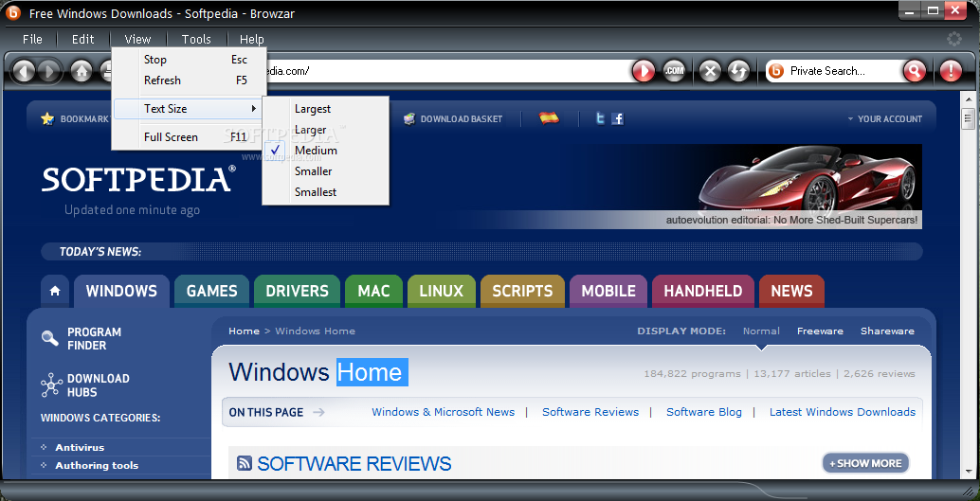Image resolution: width=980 pixels, height=501 pixels.
Task: Open the Help menu
Action: pyautogui.click(x=252, y=40)
